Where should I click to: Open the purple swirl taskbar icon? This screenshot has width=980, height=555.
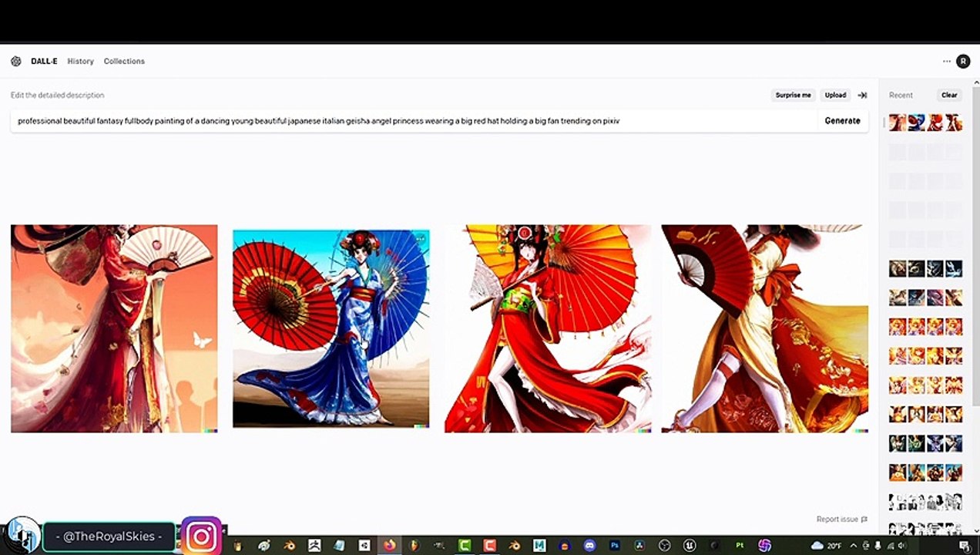coord(764,546)
